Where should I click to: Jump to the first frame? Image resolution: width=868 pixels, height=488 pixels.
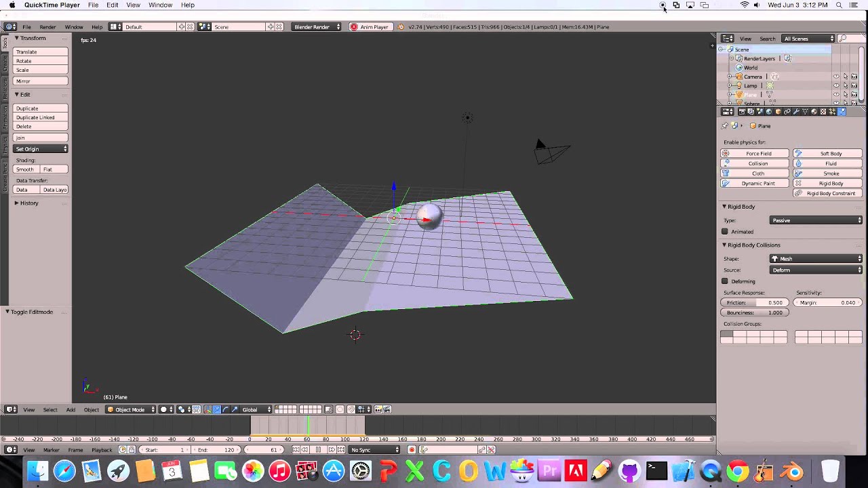296,450
